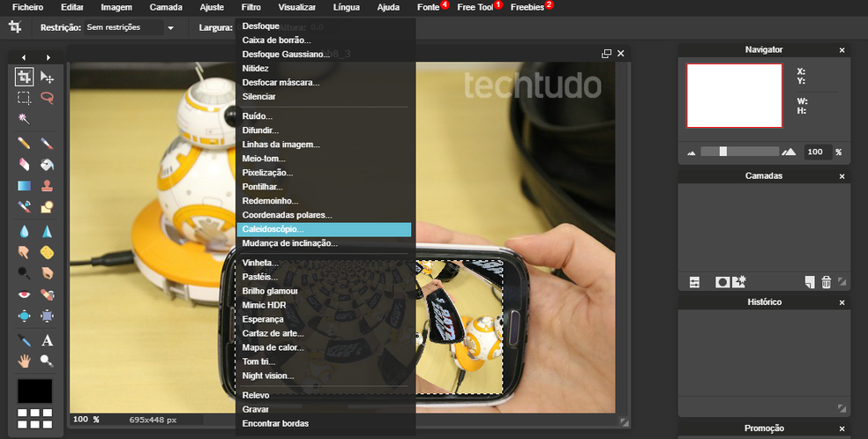
Task: Select the Sharpen tool
Action: point(47,231)
